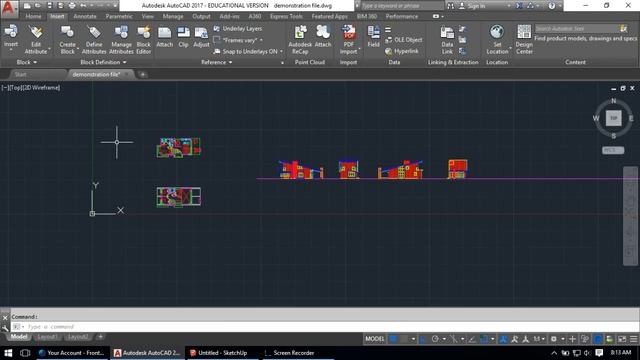
Task: Click the command line input field
Action: (324, 327)
